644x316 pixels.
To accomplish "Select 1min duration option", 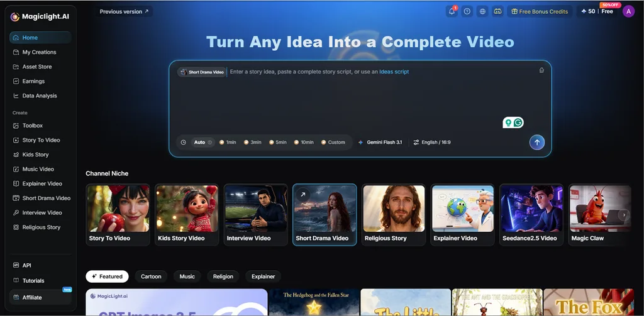I will click(228, 143).
